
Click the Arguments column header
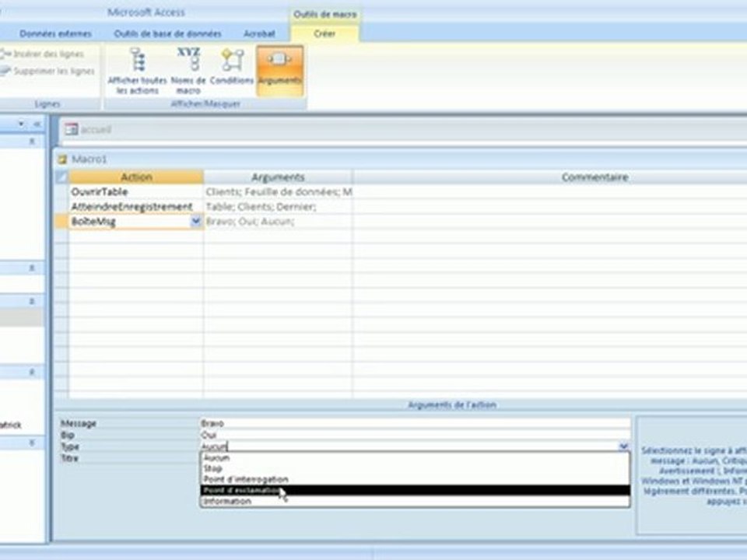278,177
